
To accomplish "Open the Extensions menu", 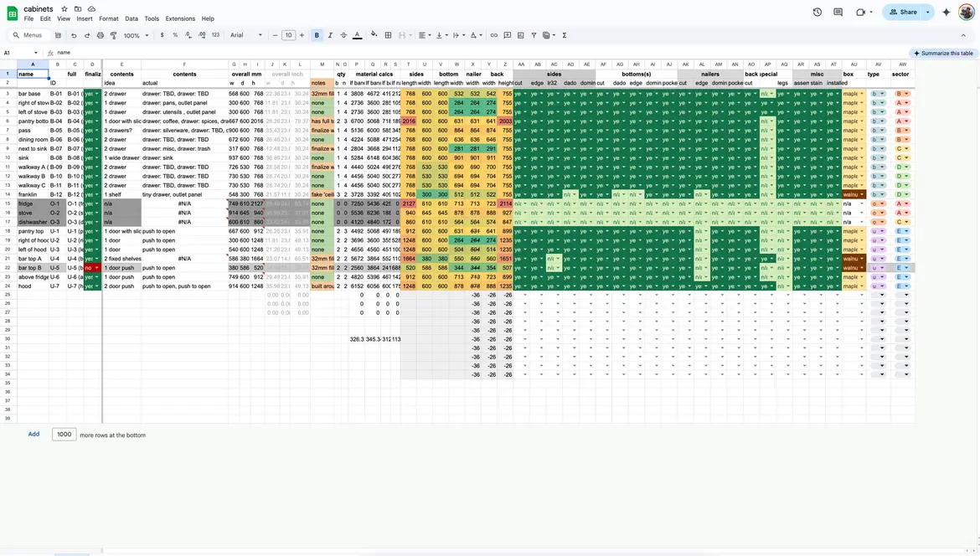I will coord(180,18).
